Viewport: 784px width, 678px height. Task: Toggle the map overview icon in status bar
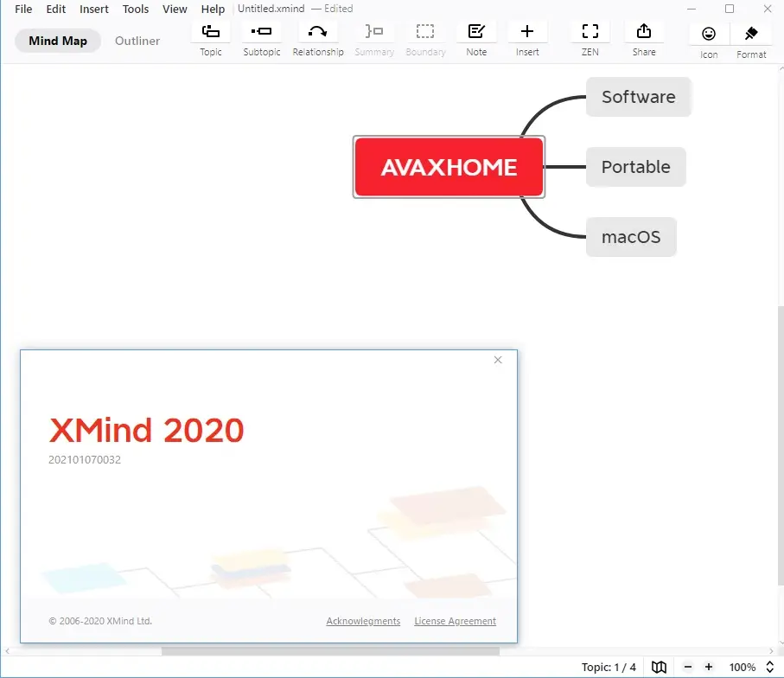(x=659, y=667)
